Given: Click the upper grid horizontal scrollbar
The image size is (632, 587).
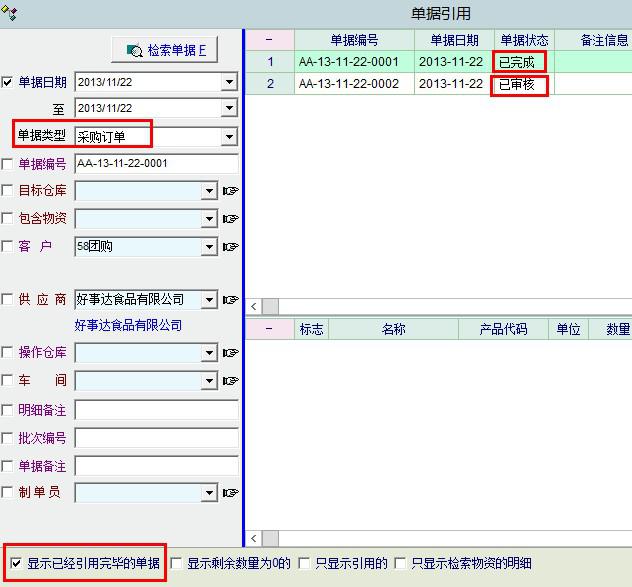Looking at the screenshot, I should 440,307.
